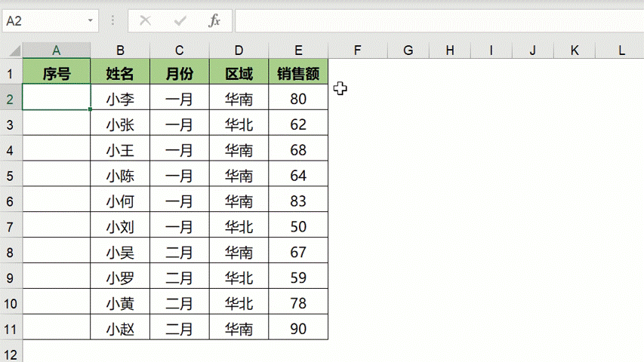Click the Name Box showing A2
Viewport: 644px width, 362px height.
point(50,21)
